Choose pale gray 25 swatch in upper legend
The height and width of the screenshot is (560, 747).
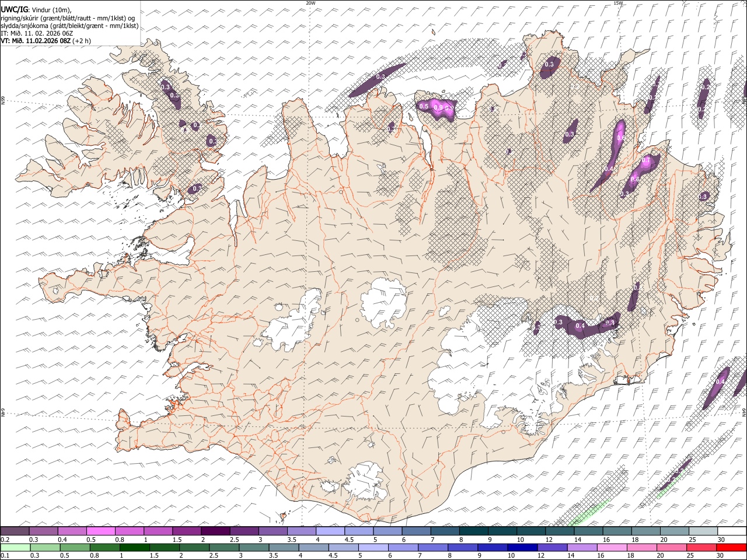click(x=704, y=531)
